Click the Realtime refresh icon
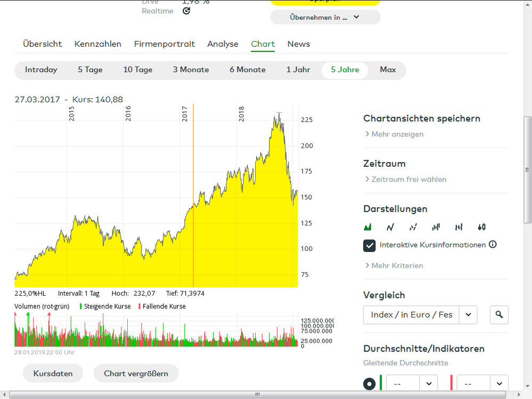The width and height of the screenshot is (532, 399). [x=186, y=11]
